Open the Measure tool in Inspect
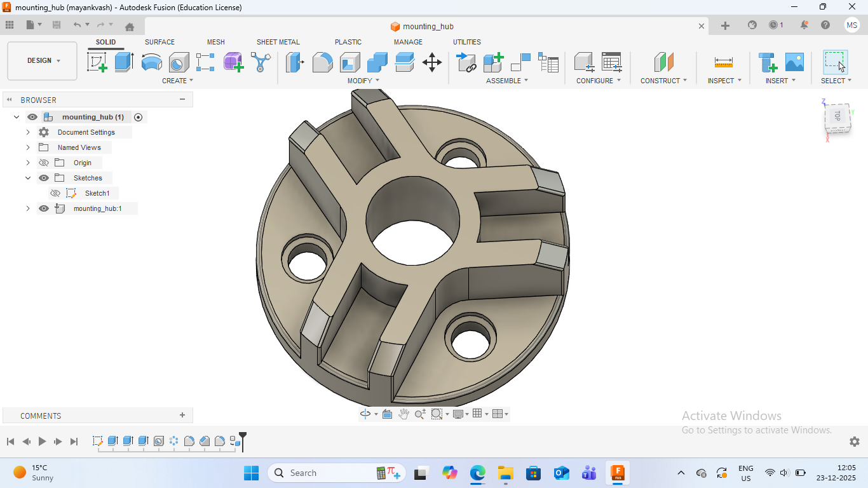 coord(723,62)
